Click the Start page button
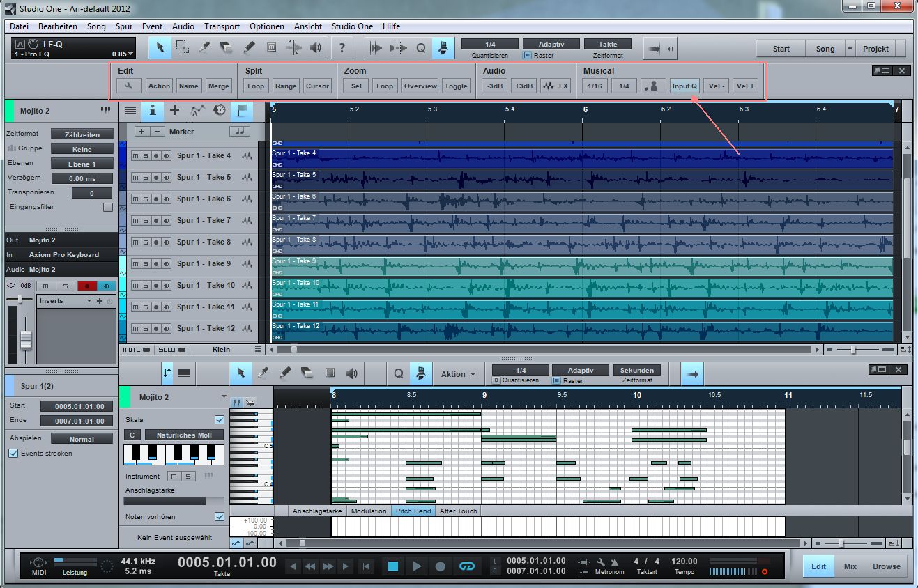The height and width of the screenshot is (588, 918). tap(781, 49)
